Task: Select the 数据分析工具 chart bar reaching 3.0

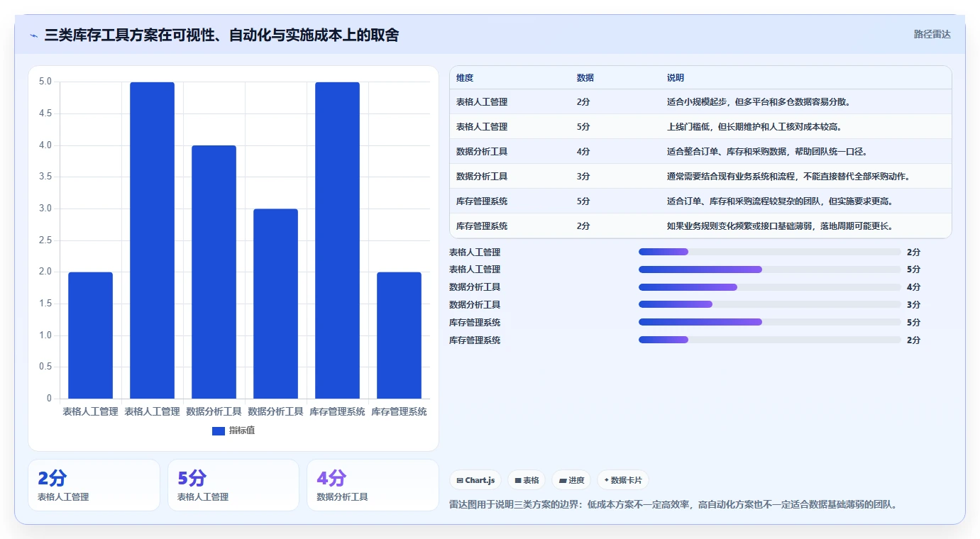Action: (x=275, y=304)
